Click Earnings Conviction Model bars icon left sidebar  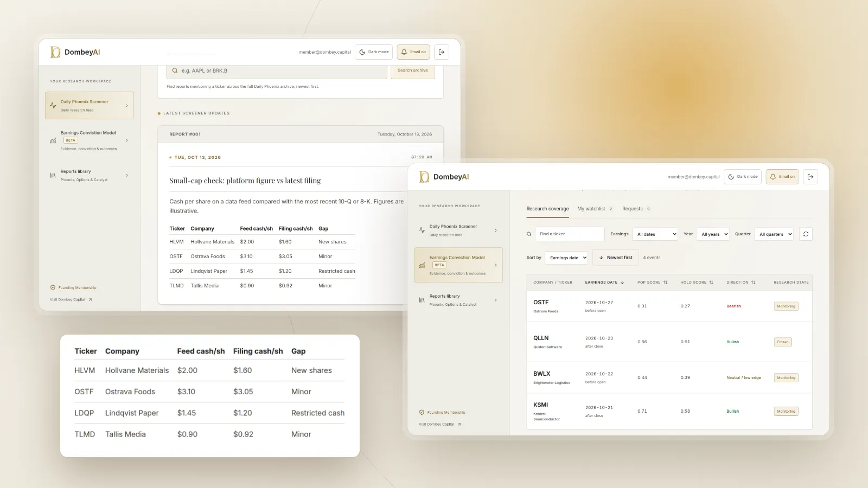click(x=53, y=140)
